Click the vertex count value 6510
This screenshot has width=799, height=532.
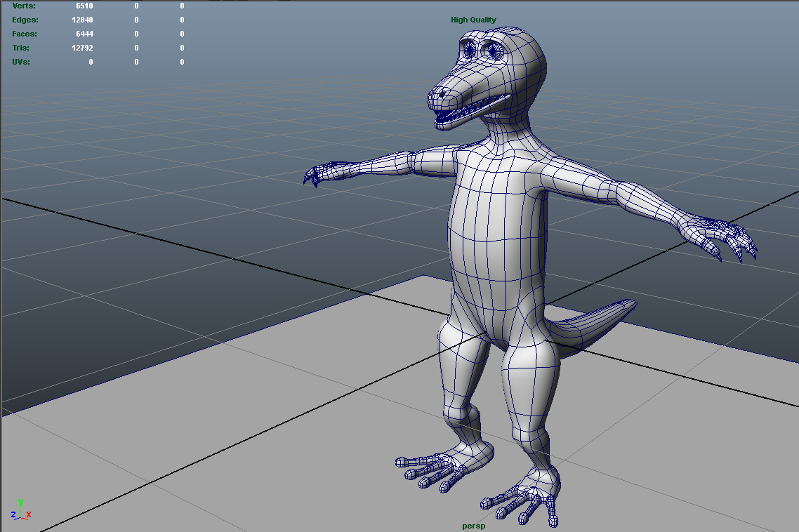point(84,6)
